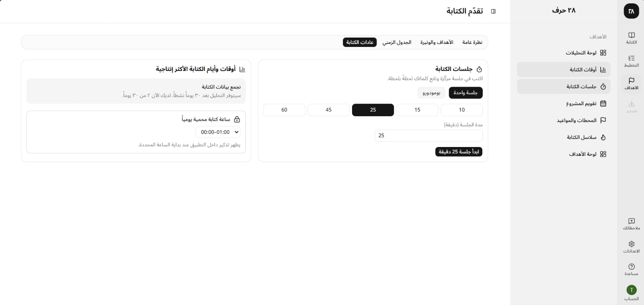Select the 25 minute preset
This screenshot has height=305, width=644.
click(373, 110)
